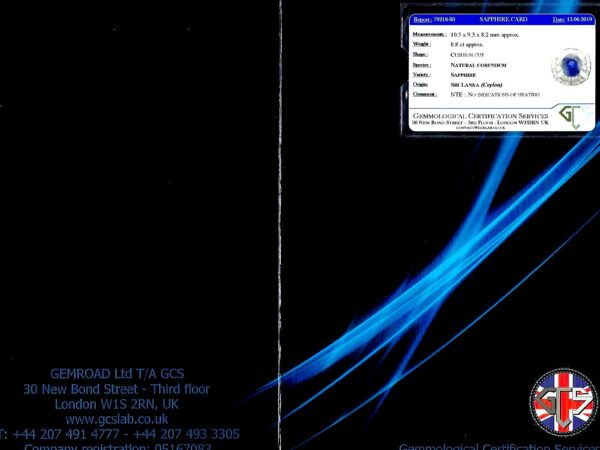Click the Species value Natural Corundum
This screenshot has width=600, height=450.
pyautogui.click(x=478, y=64)
